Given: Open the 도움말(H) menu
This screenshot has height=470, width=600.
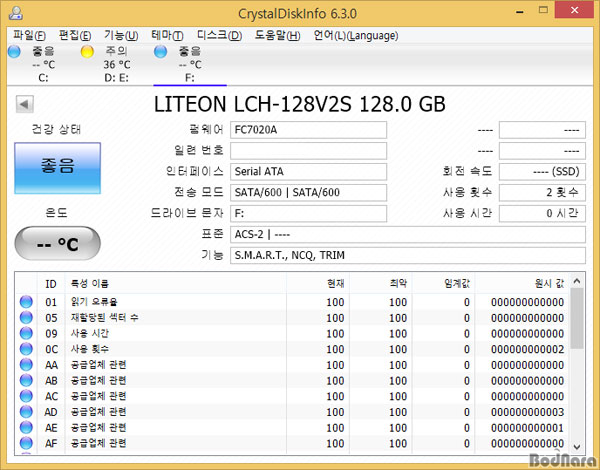Looking at the screenshot, I should 277,36.
